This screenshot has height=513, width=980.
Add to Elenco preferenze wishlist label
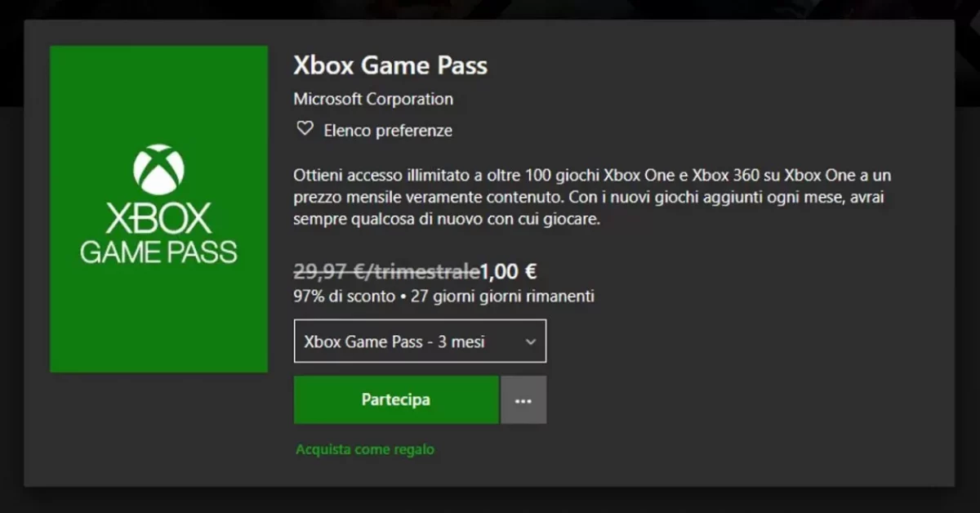388,131
